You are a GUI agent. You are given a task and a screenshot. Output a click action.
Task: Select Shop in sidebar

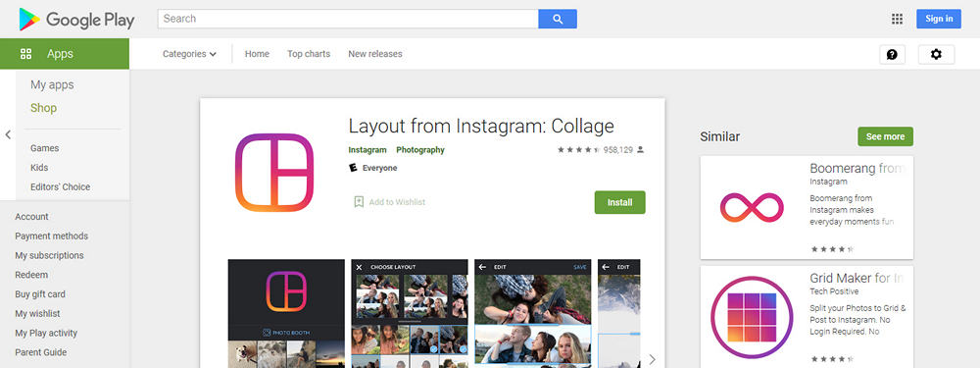(43, 108)
